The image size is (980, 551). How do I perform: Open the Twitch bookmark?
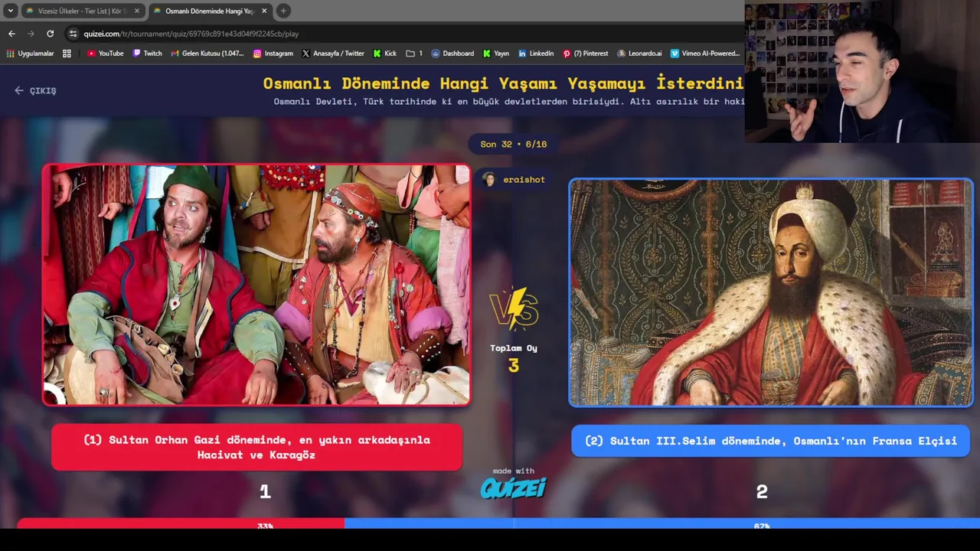pyautogui.click(x=147, y=54)
